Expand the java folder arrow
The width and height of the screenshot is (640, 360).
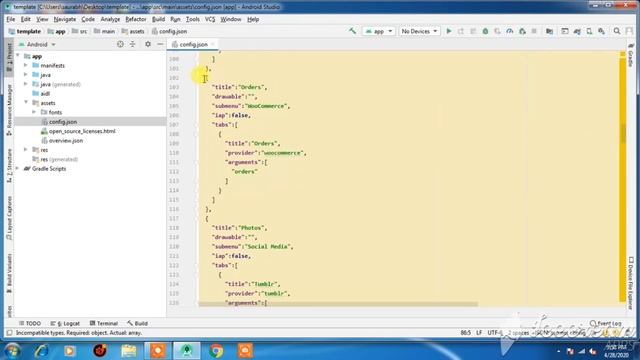click(x=26, y=75)
